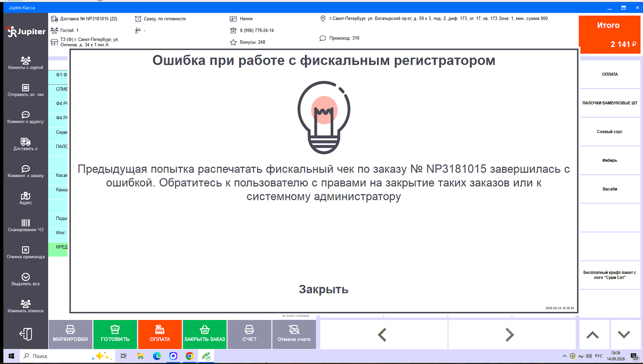Select Соевый соус item
This screenshot has width=643, height=364.
click(610, 132)
